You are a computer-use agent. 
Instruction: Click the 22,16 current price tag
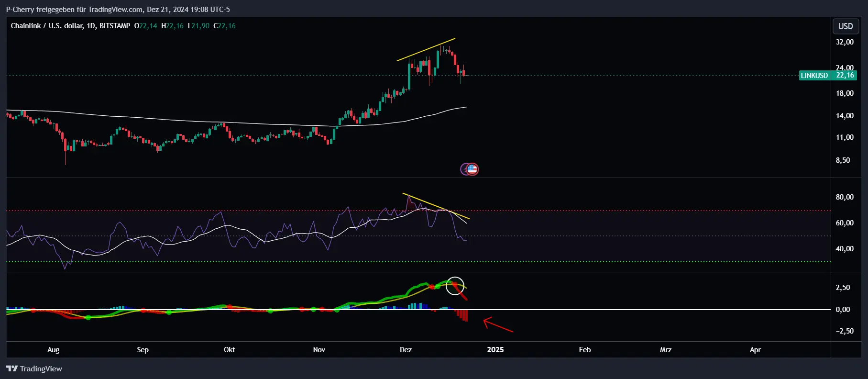845,75
